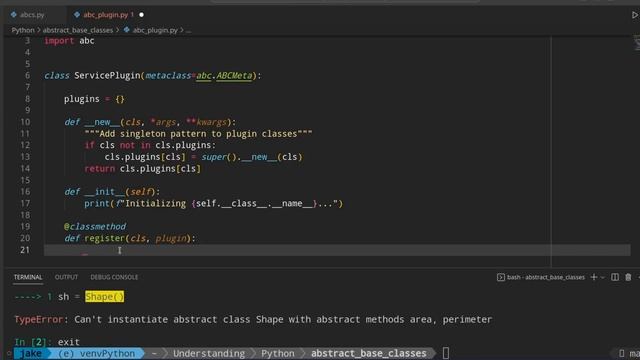Run the Python file with the play icon
The image size is (640, 360).
coord(635,15)
